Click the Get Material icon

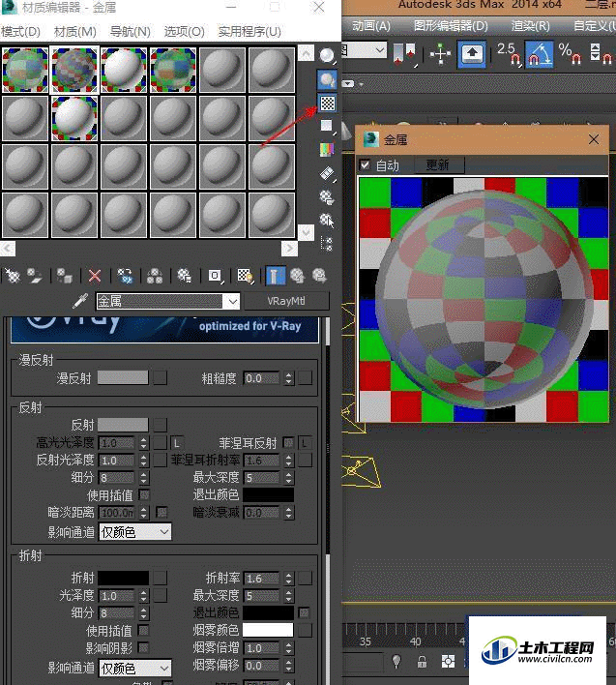pyautogui.click(x=13, y=276)
